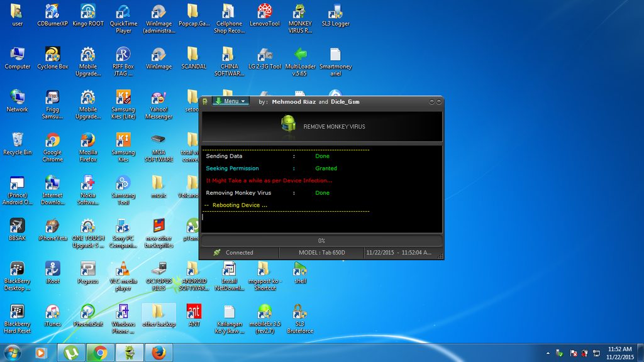Select the Install NetDownl... icon
Viewport: 644px width, 362px height.
[229, 277]
